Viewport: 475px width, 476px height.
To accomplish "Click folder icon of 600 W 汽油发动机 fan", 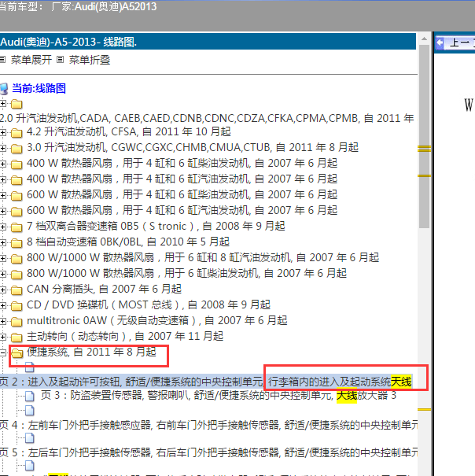I will point(17,212).
